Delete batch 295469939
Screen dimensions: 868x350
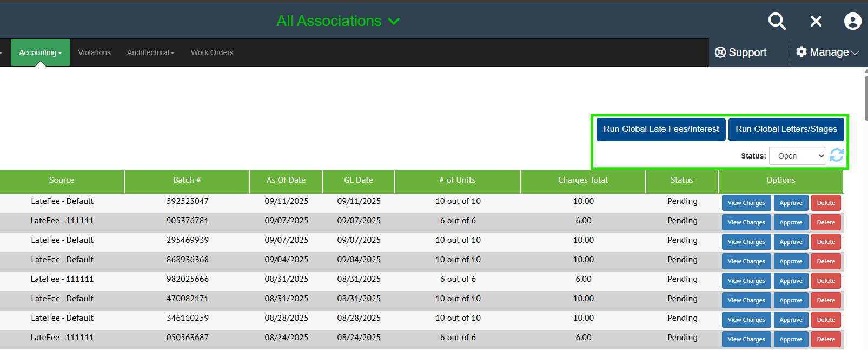825,242
